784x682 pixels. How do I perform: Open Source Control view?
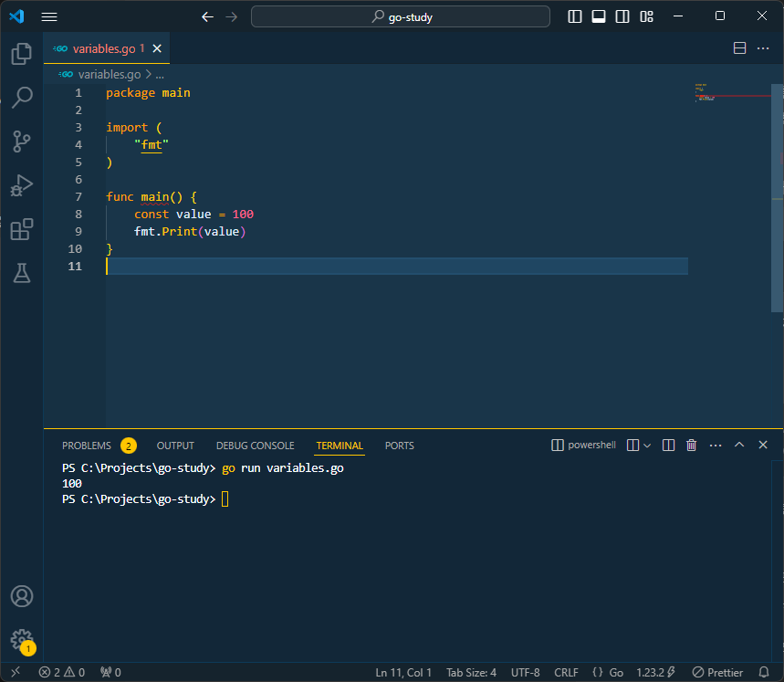point(22,141)
